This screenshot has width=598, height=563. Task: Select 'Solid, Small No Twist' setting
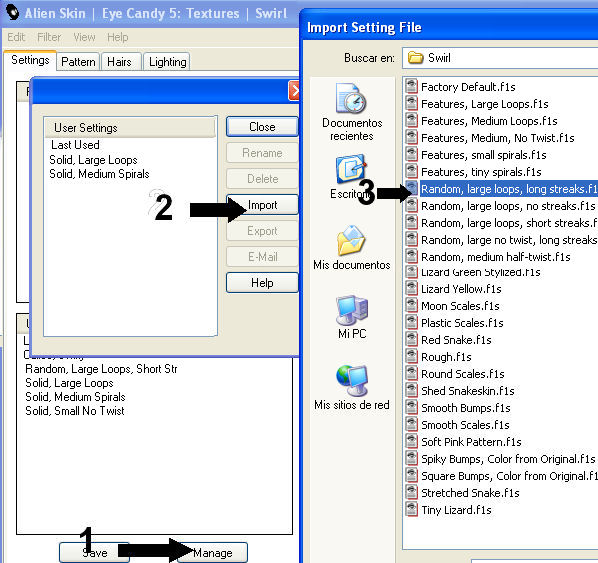tap(75, 411)
